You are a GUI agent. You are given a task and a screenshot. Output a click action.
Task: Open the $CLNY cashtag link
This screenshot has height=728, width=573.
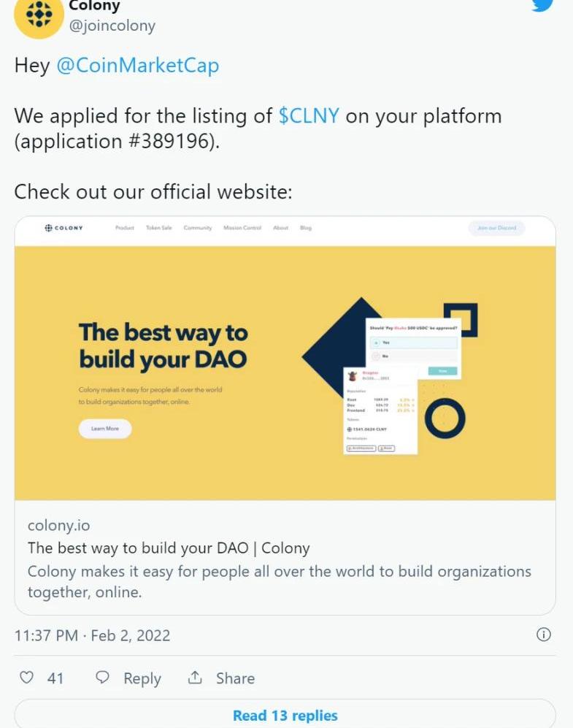click(309, 116)
